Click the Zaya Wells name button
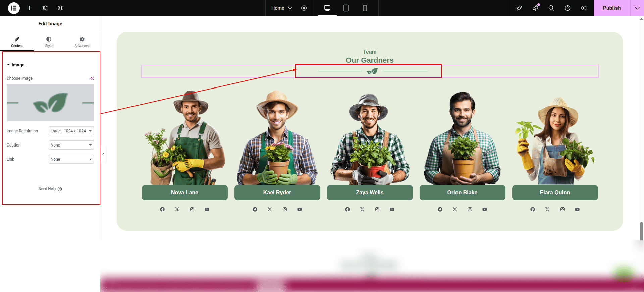 pyautogui.click(x=370, y=193)
